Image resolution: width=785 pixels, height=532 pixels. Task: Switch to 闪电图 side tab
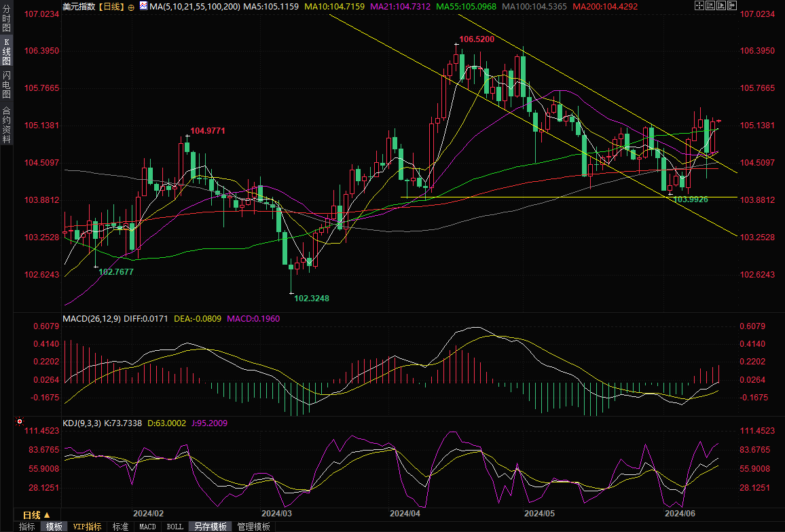[x=6, y=83]
